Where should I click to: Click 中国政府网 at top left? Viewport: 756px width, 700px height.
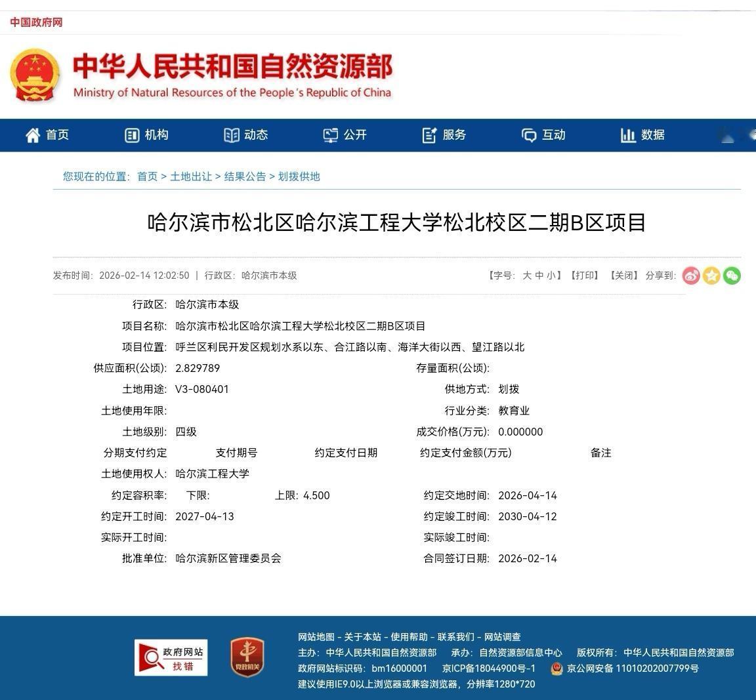click(x=36, y=22)
